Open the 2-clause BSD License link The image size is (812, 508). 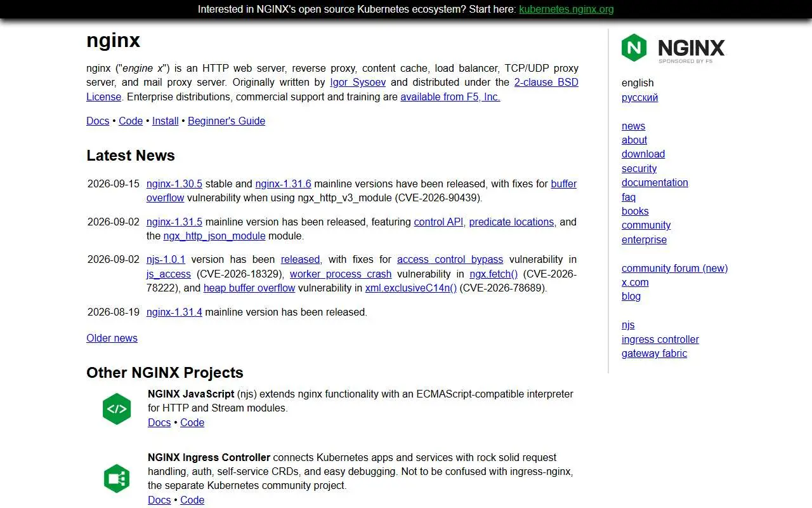point(546,83)
